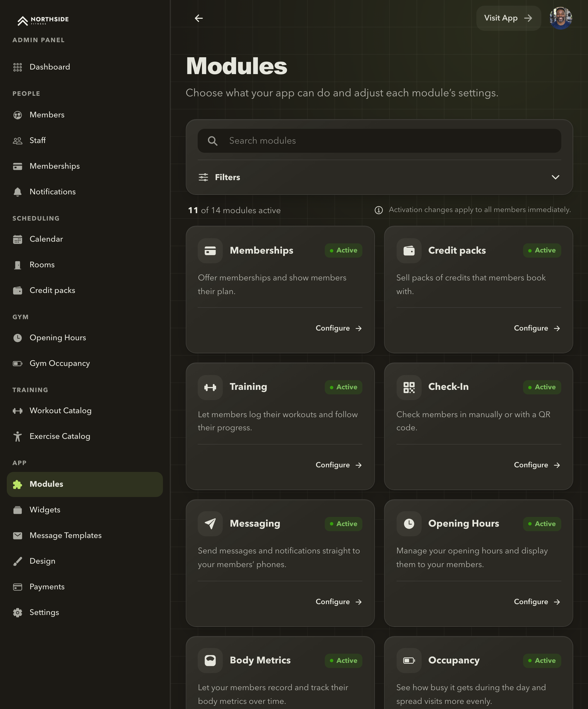Configure the Messaging module
Viewport: 588px width, 709px height.
pos(338,602)
